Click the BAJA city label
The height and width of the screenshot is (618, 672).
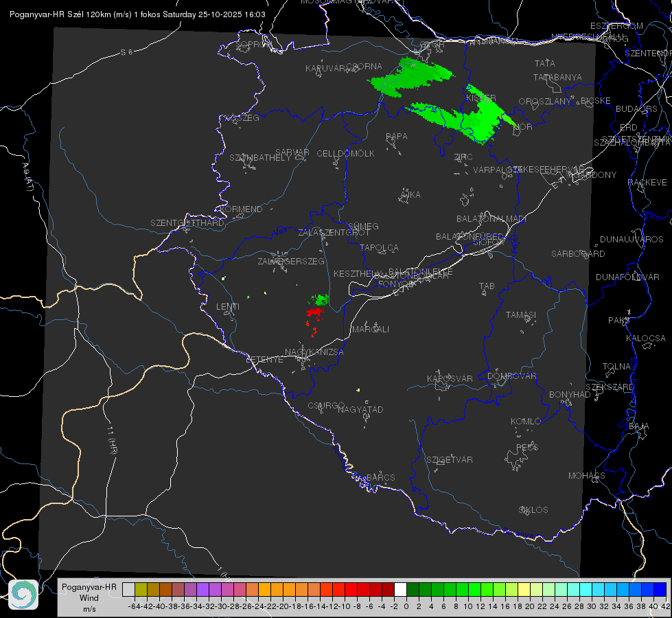pos(639,426)
